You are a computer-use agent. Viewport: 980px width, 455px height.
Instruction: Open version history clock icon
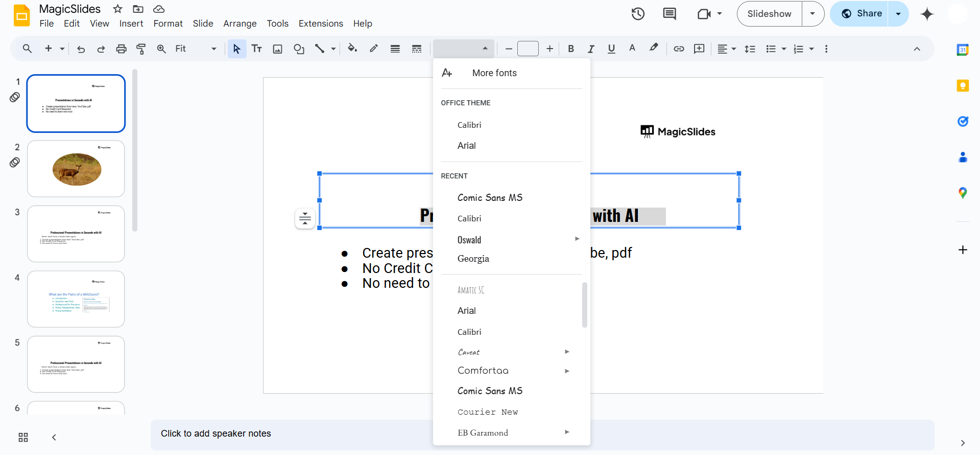(638, 14)
